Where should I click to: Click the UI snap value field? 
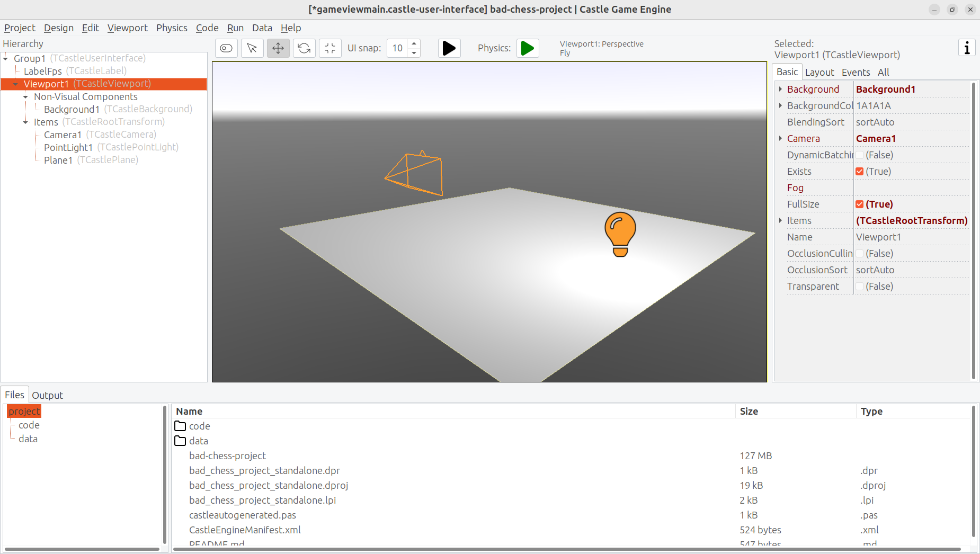398,48
